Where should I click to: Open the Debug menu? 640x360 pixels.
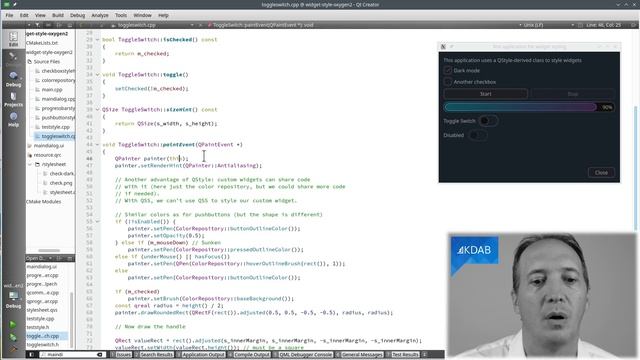77,15
